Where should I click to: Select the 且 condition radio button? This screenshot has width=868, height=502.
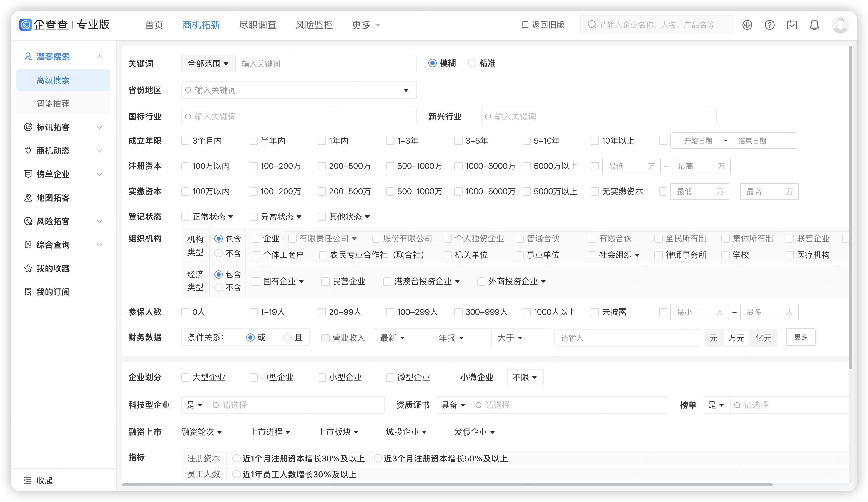[287, 338]
